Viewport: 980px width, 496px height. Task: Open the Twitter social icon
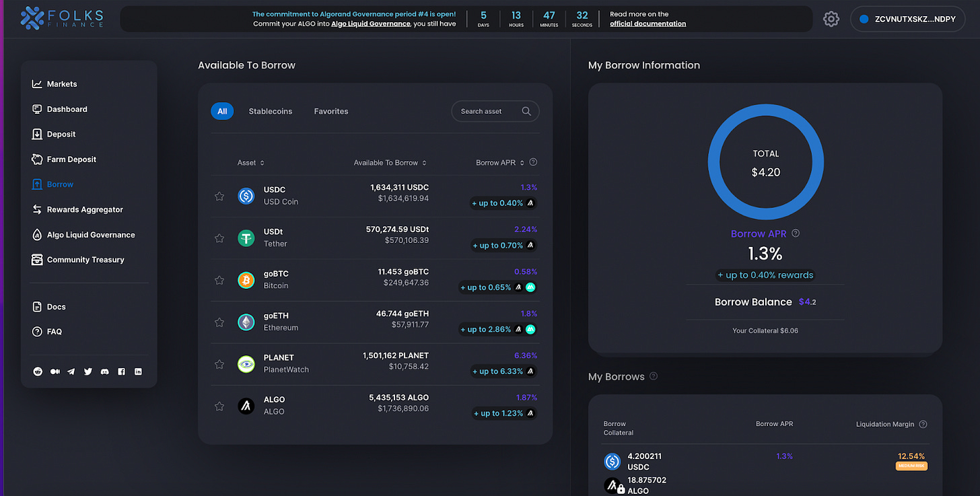tap(88, 371)
